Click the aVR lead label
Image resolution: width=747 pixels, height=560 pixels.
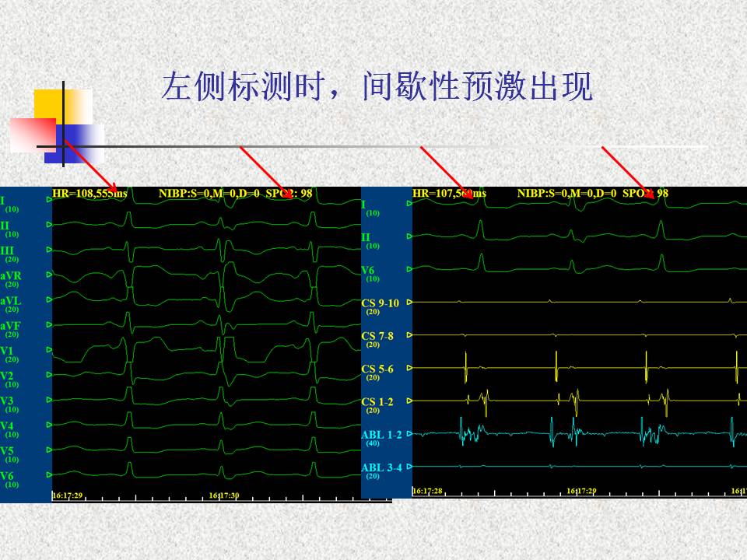pos(11,275)
